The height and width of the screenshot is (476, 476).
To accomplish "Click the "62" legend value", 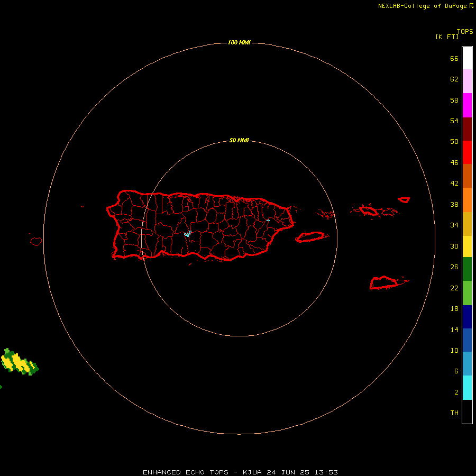I will 454,79.
